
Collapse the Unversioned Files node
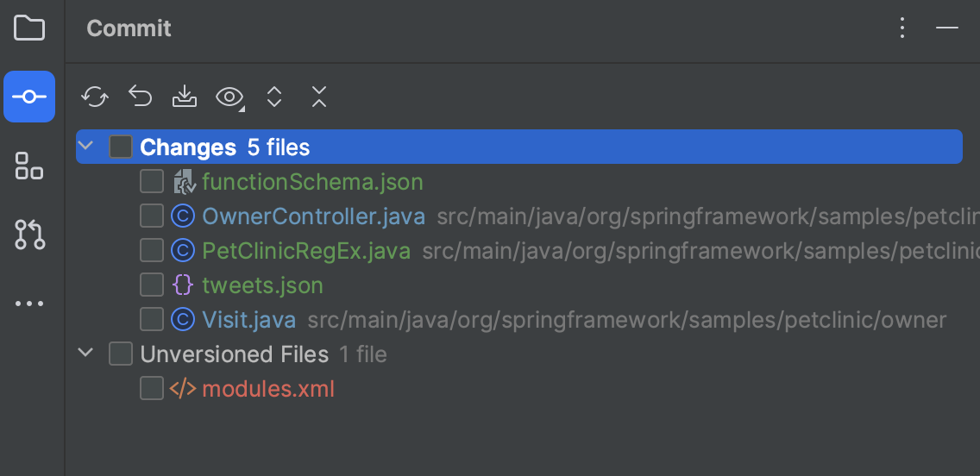pos(85,354)
